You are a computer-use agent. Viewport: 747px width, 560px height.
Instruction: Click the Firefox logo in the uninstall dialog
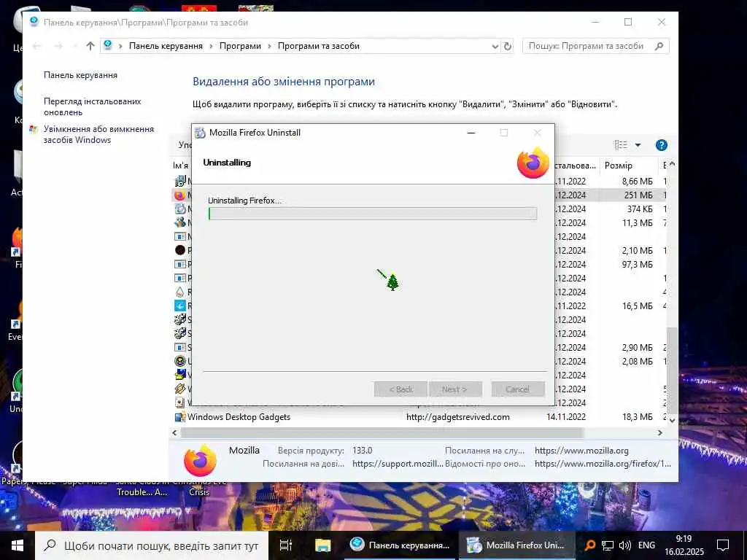tap(533, 163)
